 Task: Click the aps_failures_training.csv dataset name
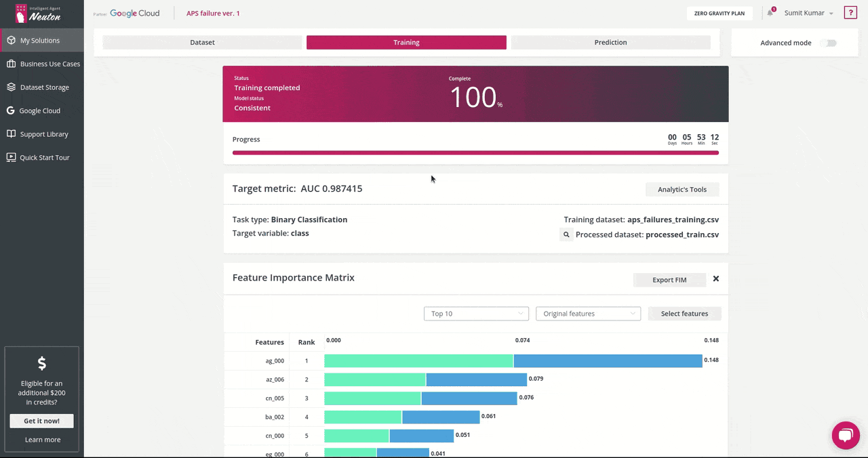pos(673,220)
